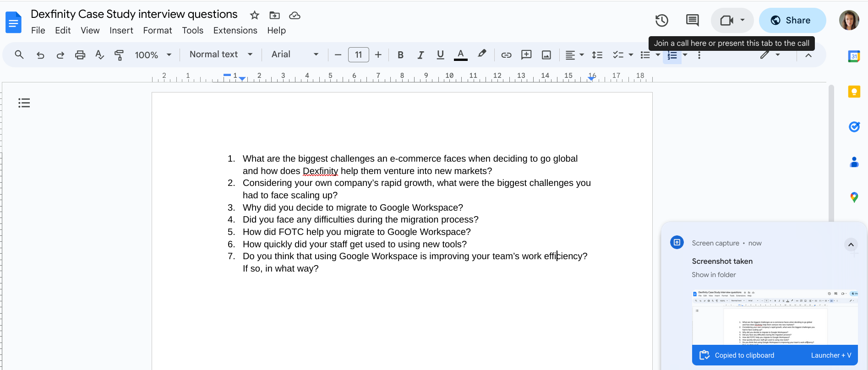
Task: Open the zoom 100% dropdown
Action: 153,55
